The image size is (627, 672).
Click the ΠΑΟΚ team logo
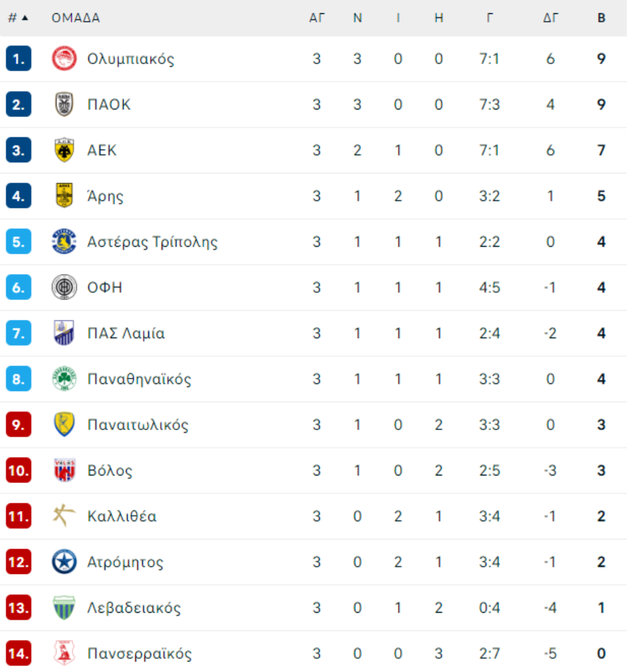pos(64,105)
